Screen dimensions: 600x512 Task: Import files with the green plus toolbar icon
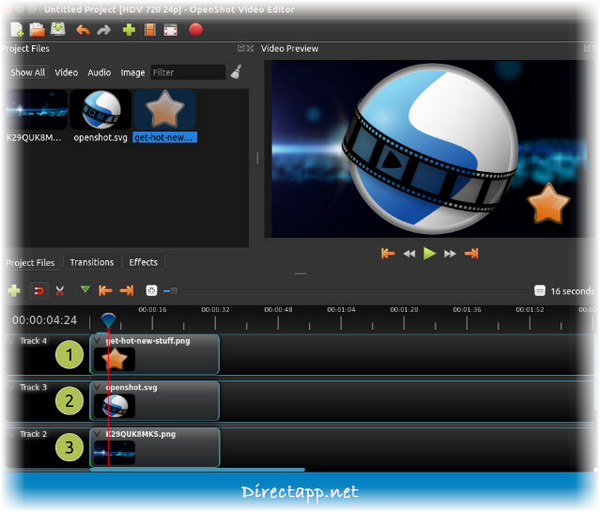point(129,30)
